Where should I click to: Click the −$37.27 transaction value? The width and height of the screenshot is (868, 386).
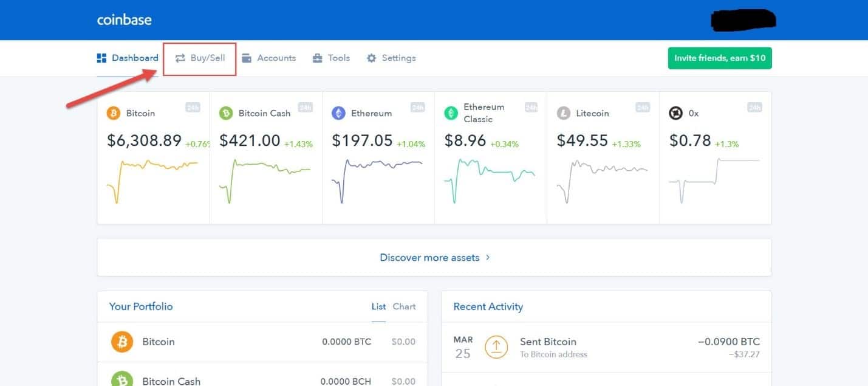coord(745,354)
